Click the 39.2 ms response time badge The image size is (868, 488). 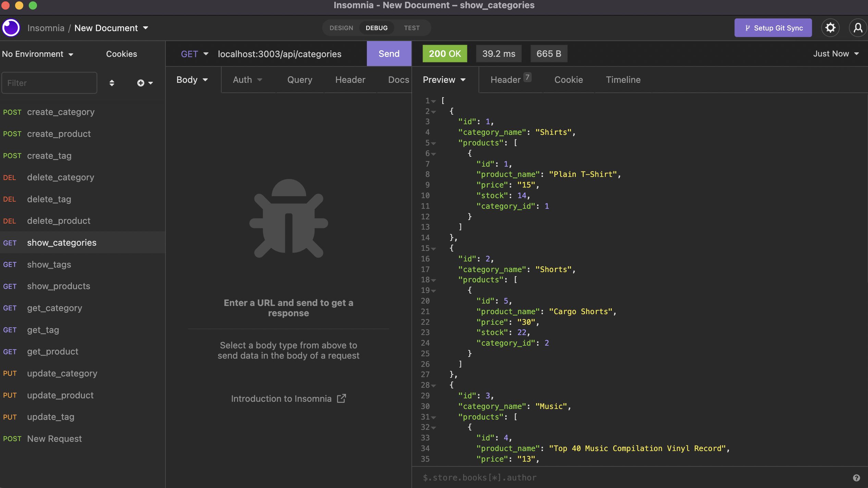(x=499, y=54)
